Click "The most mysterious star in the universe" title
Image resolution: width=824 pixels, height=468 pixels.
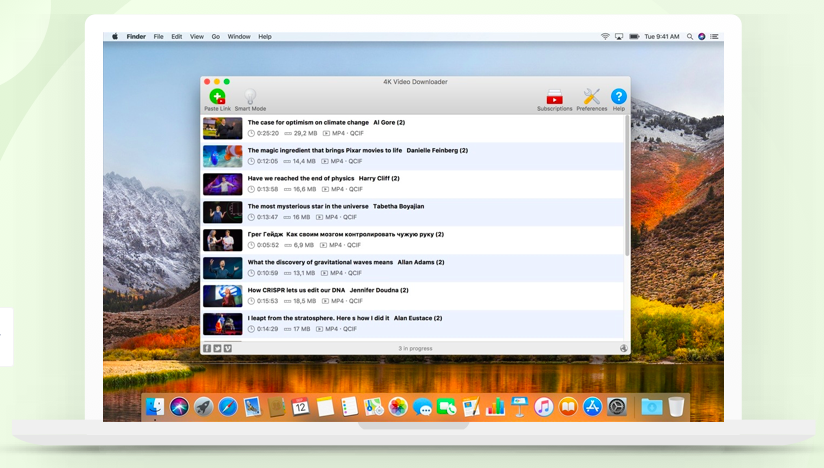308,206
